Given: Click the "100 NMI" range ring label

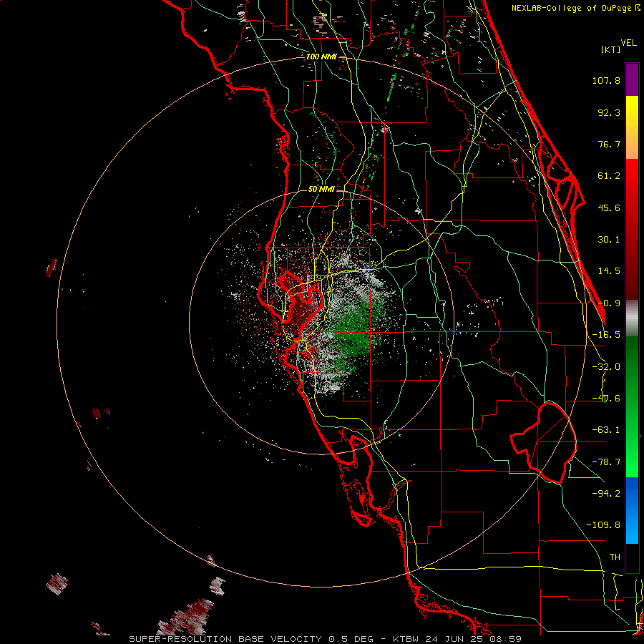Looking at the screenshot, I should coord(321,57).
